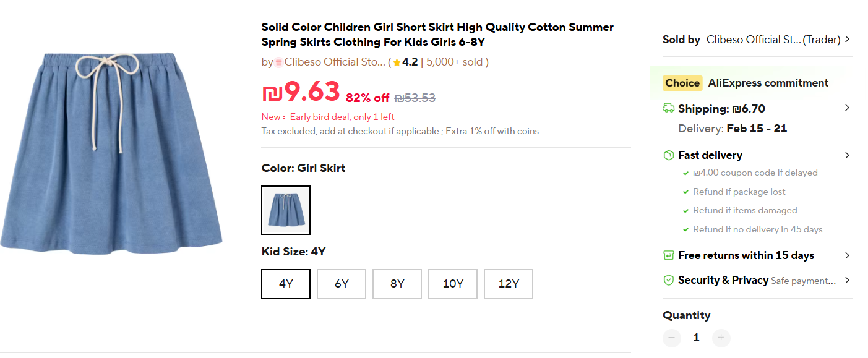Select kid size 10Y

pyautogui.click(x=453, y=284)
